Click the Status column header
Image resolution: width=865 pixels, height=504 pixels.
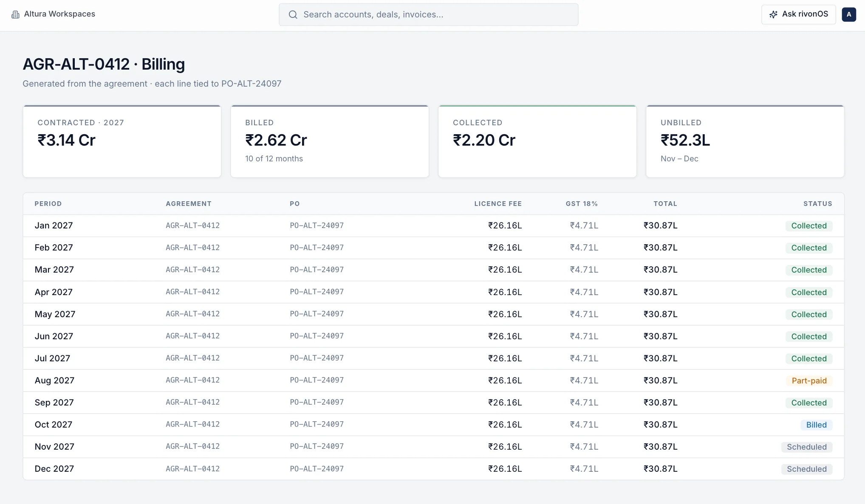coord(817,204)
